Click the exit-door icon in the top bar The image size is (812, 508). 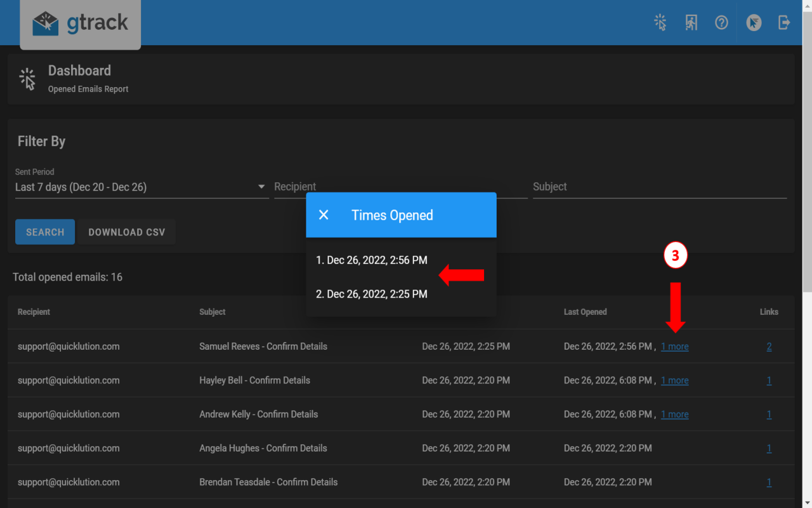(691, 22)
